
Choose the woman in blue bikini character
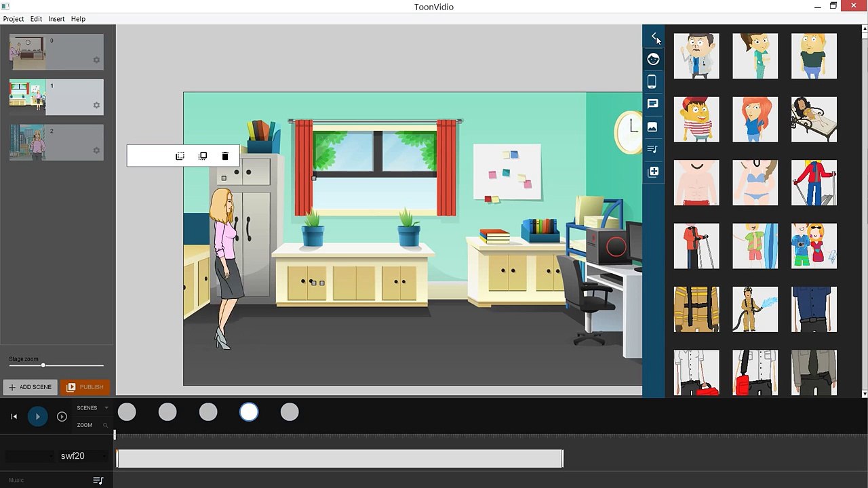pyautogui.click(x=755, y=183)
